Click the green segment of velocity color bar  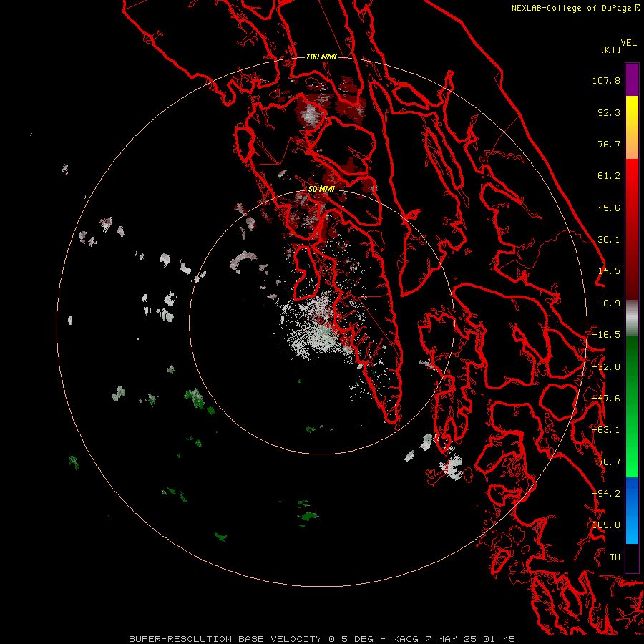pos(632,406)
